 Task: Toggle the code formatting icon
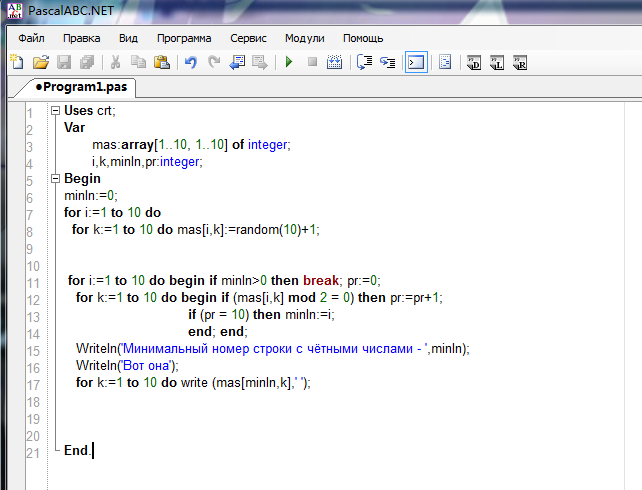(x=445, y=62)
